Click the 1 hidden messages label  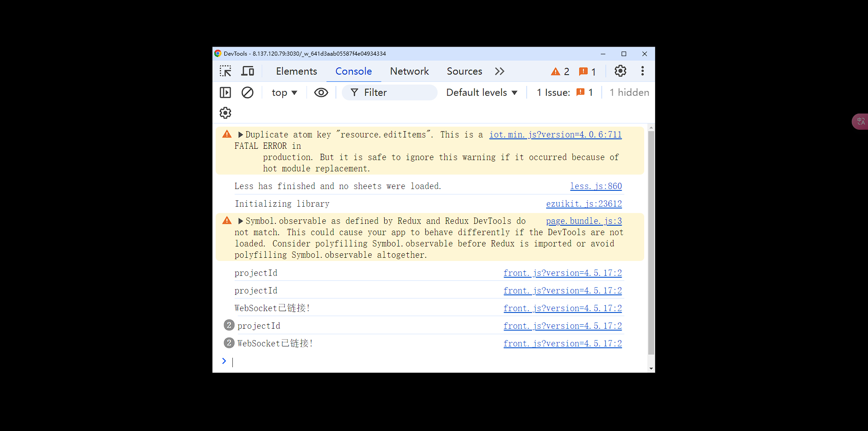tap(629, 93)
